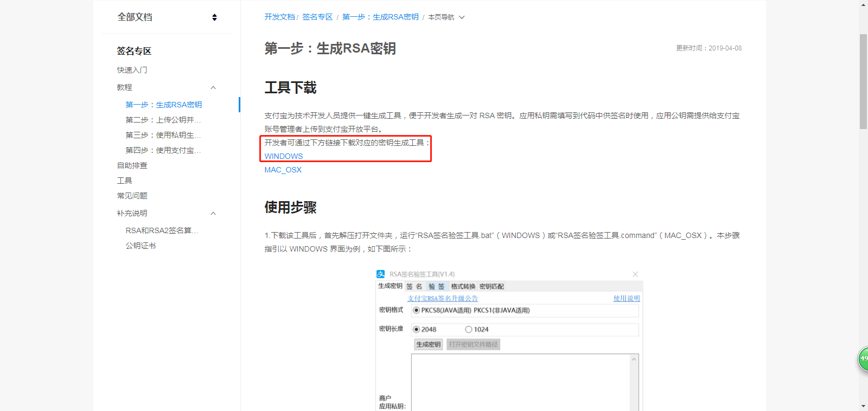The width and height of the screenshot is (868, 411).
Task: Open 工具 in the sidebar
Action: click(125, 181)
